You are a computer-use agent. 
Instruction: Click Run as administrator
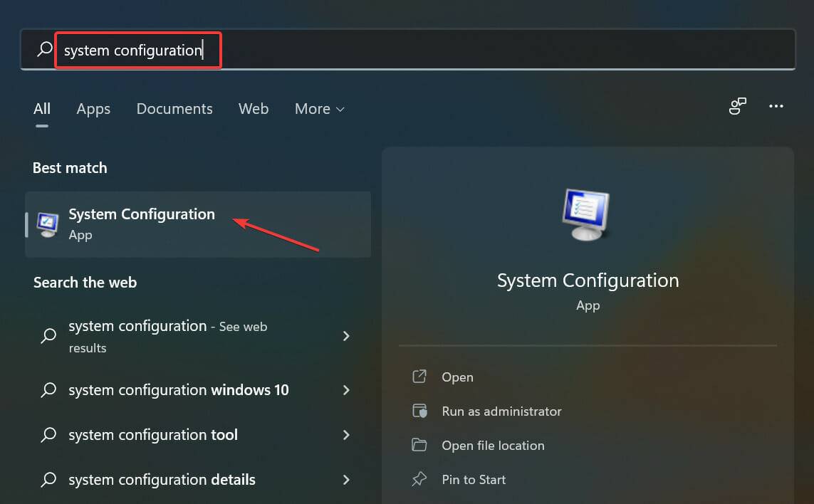501,411
